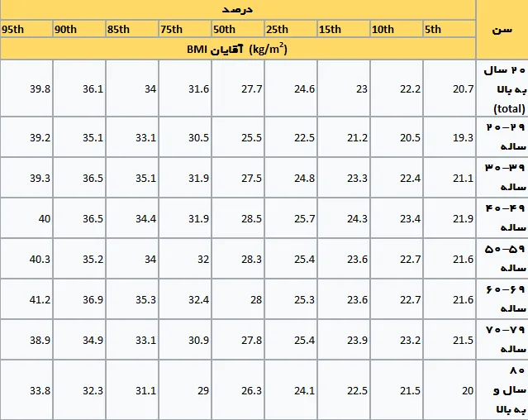Click the 5th percentile column header
The image size is (528, 420).
[x=450, y=29]
